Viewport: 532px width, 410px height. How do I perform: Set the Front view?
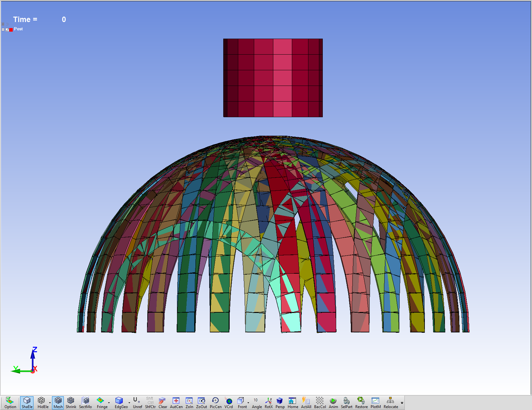click(242, 403)
